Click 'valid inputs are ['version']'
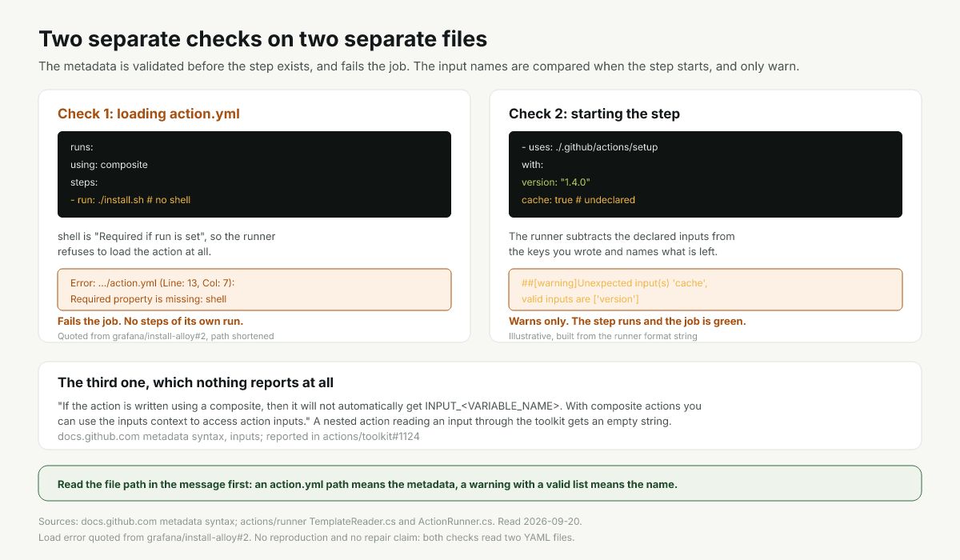This screenshot has width=960, height=560. [580, 299]
